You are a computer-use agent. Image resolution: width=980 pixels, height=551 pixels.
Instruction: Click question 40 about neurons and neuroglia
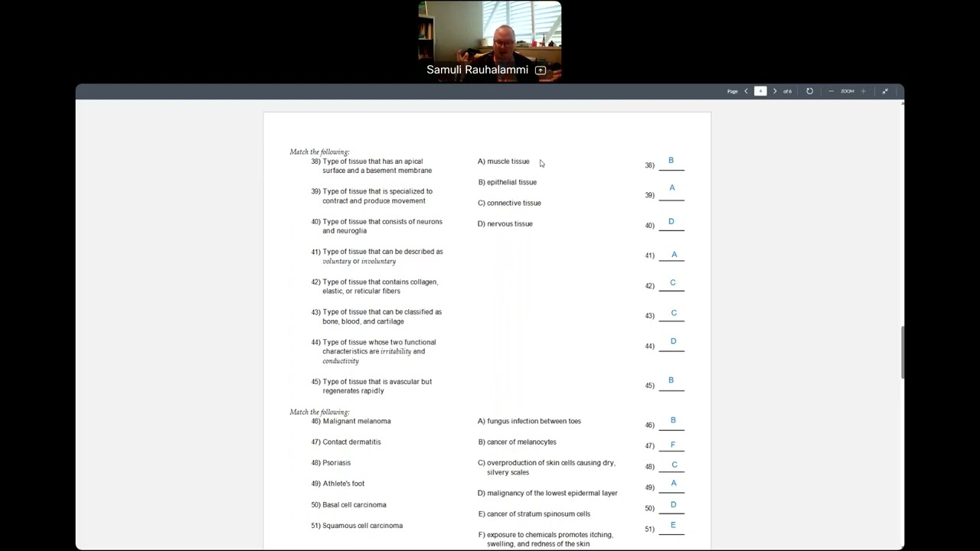tap(377, 226)
